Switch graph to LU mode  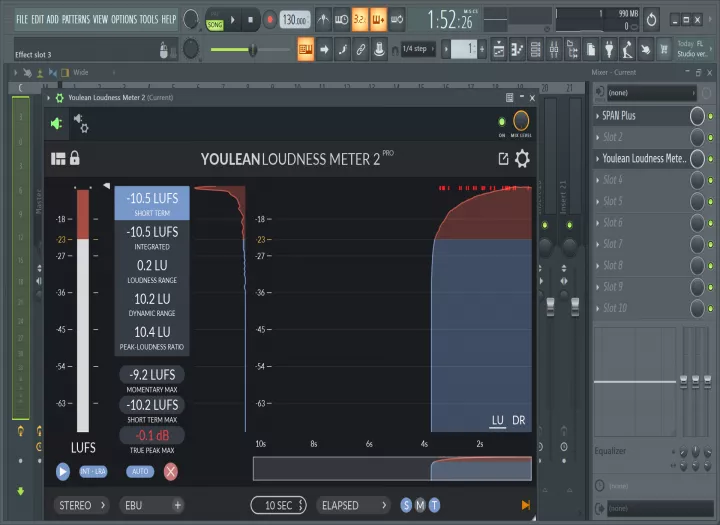(498, 420)
